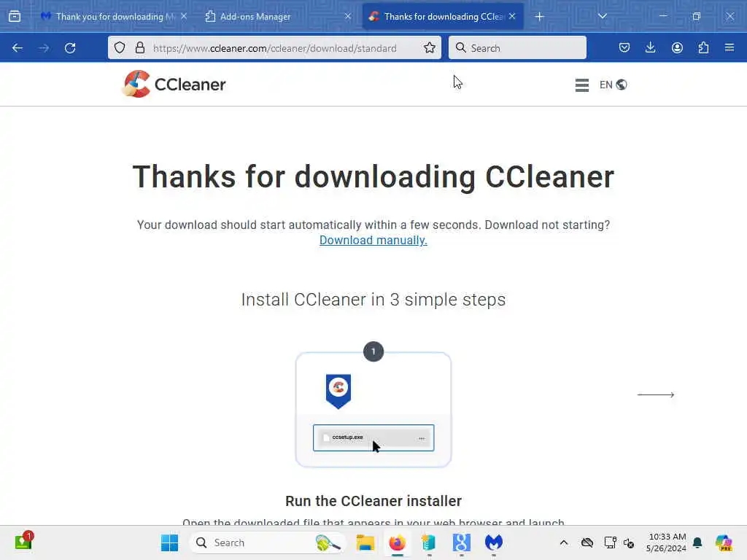Open the Extensions puzzle icon

click(x=704, y=47)
